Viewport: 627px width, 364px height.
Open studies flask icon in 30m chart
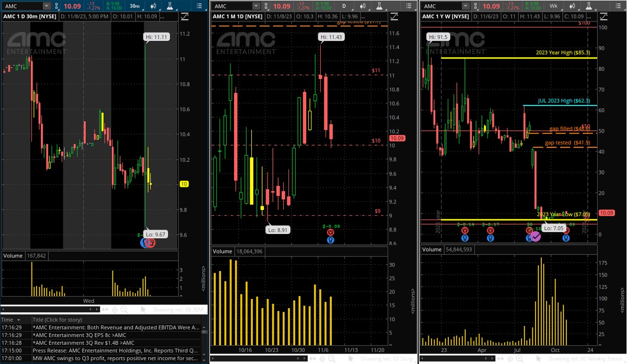170,6
